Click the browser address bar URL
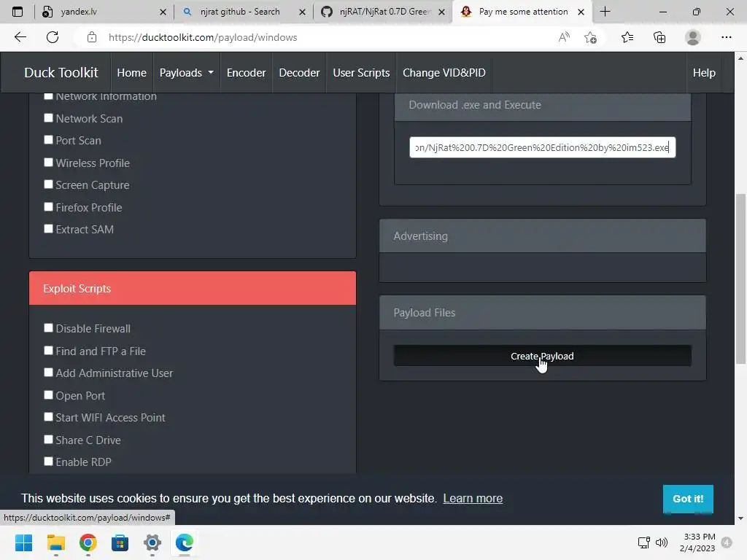Screen dimensions: 747x560 click(x=203, y=38)
